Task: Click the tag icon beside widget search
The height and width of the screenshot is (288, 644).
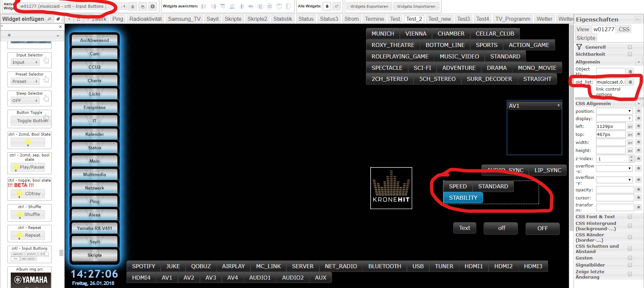Action: coord(58,19)
